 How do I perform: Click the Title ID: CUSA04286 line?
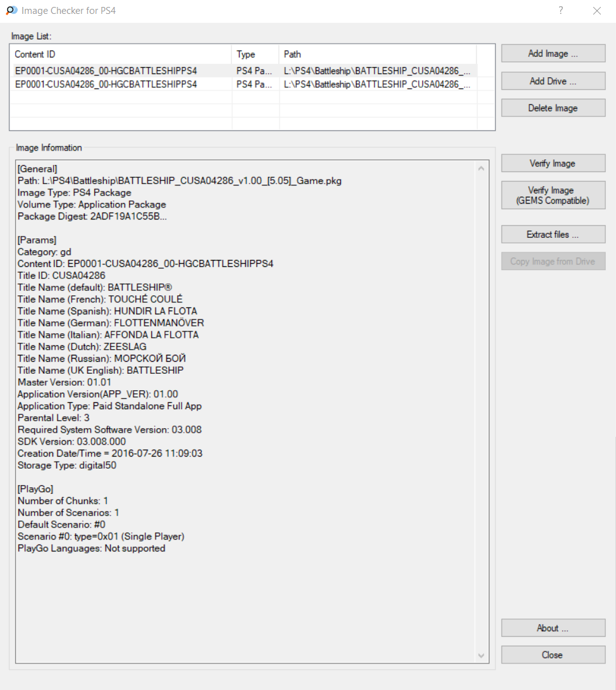point(61,276)
